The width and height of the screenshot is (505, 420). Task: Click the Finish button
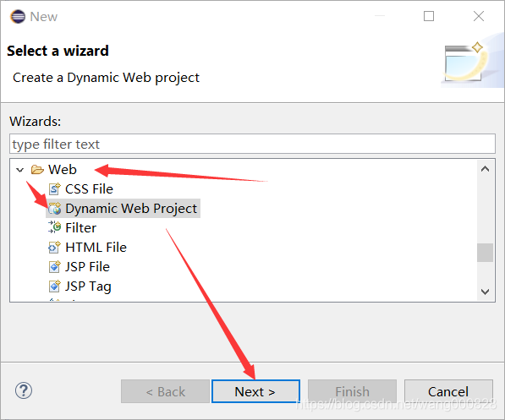click(x=352, y=391)
